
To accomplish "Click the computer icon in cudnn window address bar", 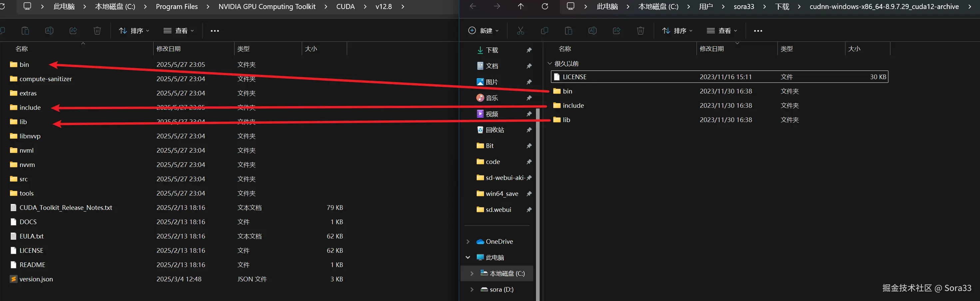I will coord(571,6).
